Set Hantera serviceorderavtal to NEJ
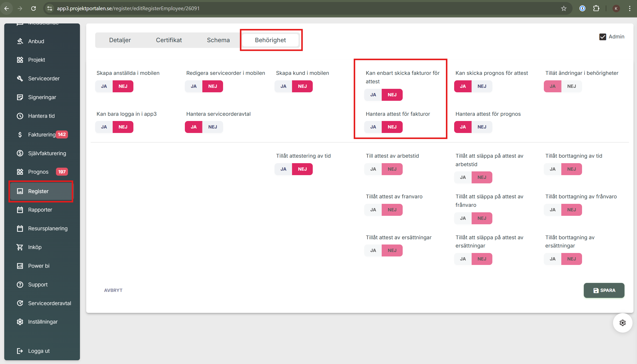The height and width of the screenshot is (364, 637). pyautogui.click(x=213, y=127)
